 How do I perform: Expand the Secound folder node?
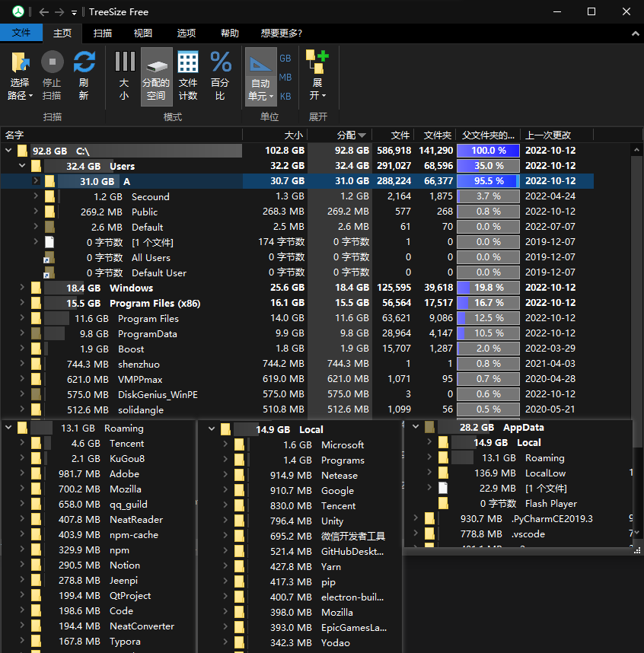click(35, 196)
